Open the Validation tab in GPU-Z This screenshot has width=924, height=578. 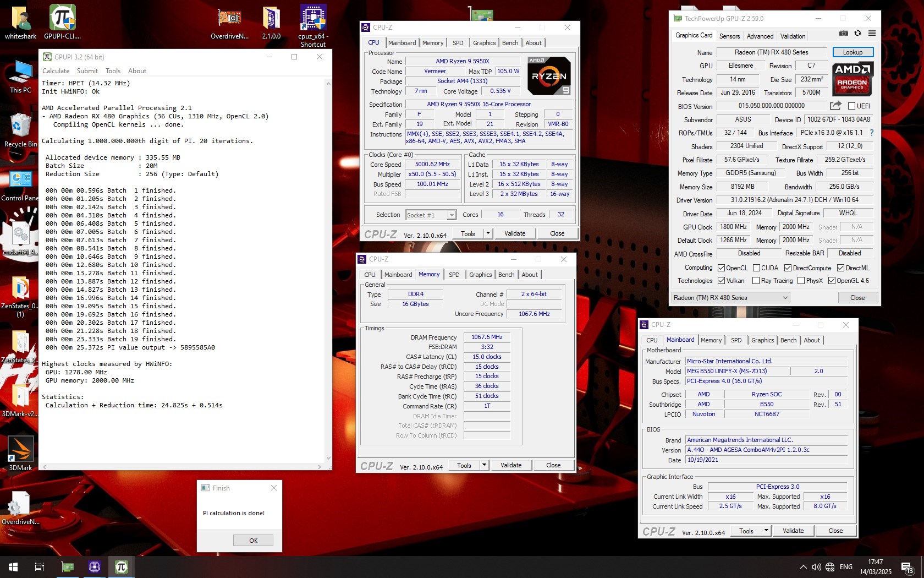[793, 36]
